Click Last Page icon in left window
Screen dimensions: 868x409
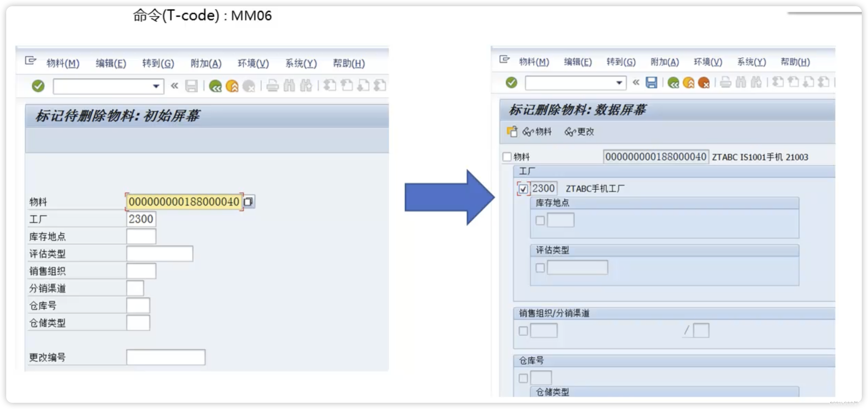coord(380,86)
